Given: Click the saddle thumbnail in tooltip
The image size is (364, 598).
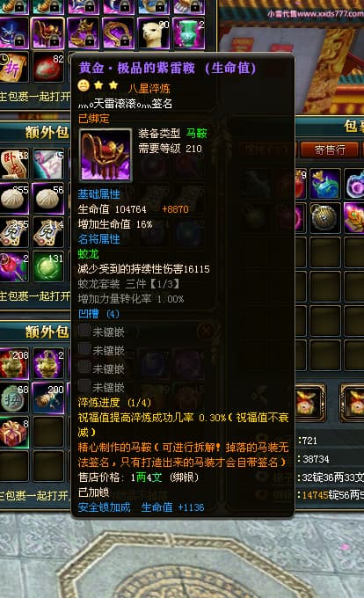Looking at the screenshot, I should [106, 155].
